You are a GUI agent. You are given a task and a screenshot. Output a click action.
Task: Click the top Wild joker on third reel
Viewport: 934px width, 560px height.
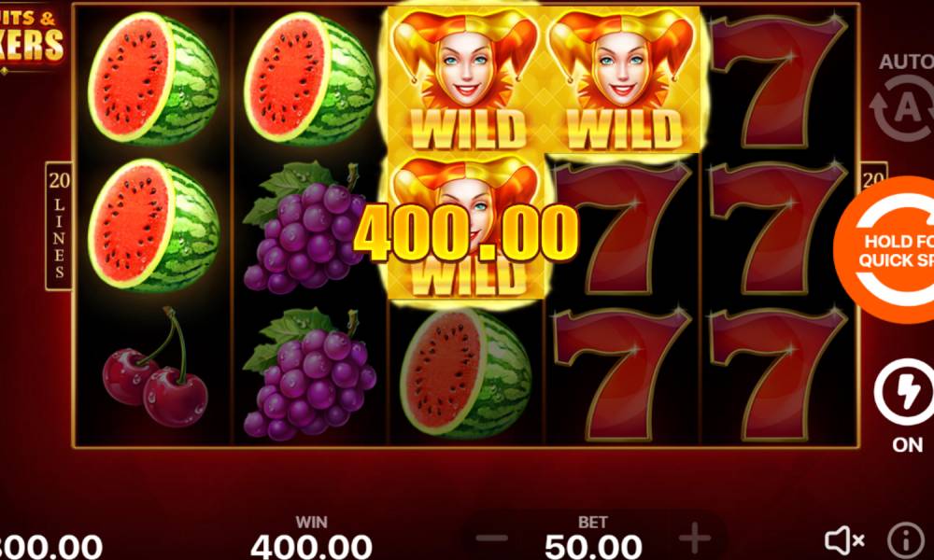tap(466, 79)
